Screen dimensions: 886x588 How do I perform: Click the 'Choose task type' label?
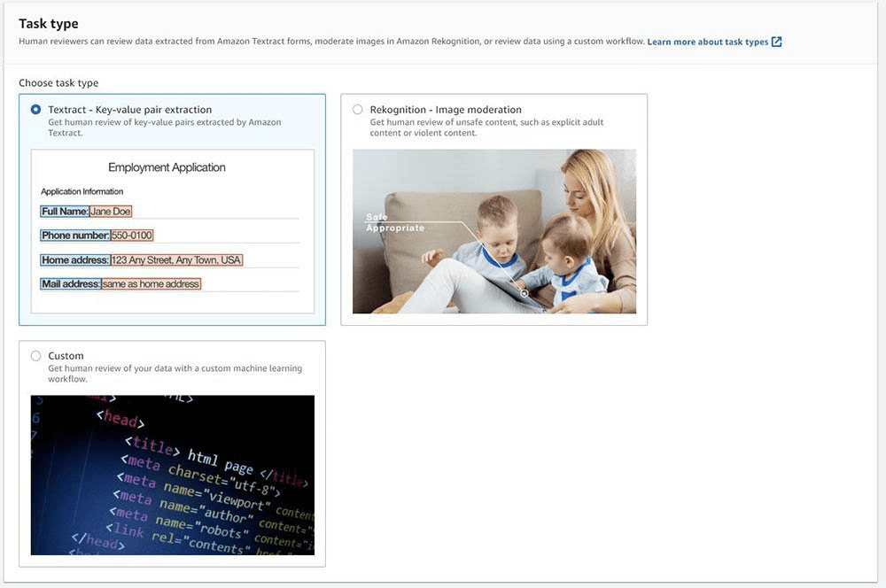tap(58, 83)
